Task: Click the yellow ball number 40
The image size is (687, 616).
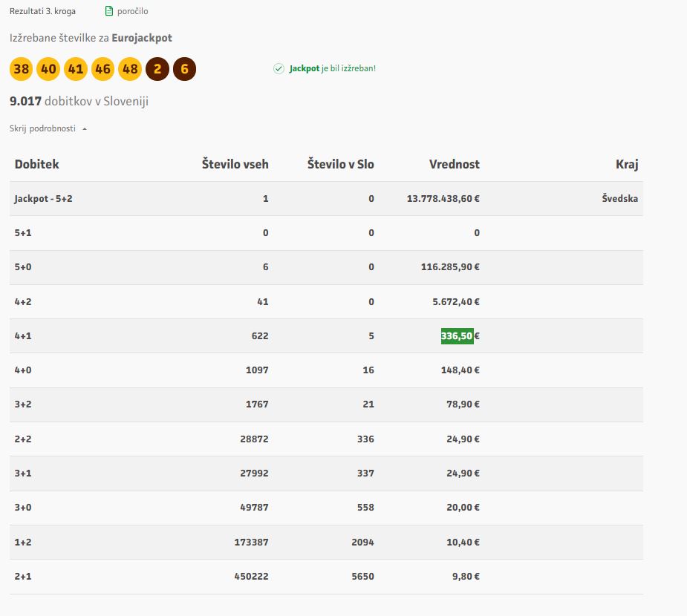Action: point(48,69)
